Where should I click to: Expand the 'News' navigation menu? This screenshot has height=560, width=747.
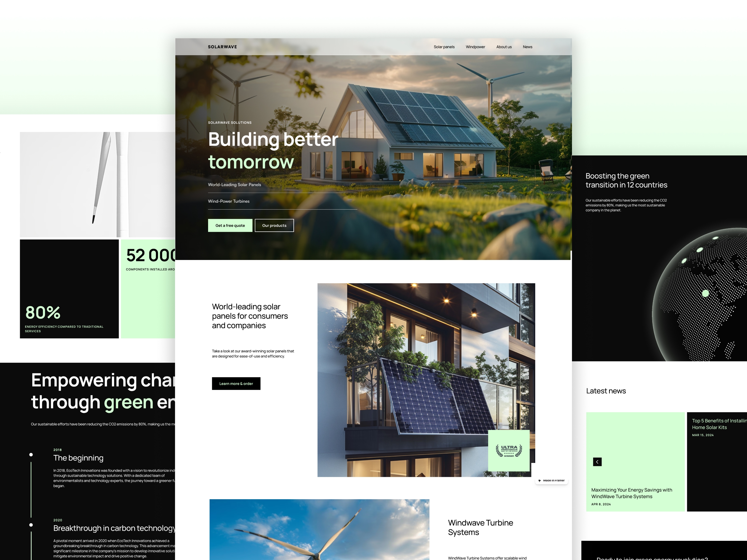(528, 46)
